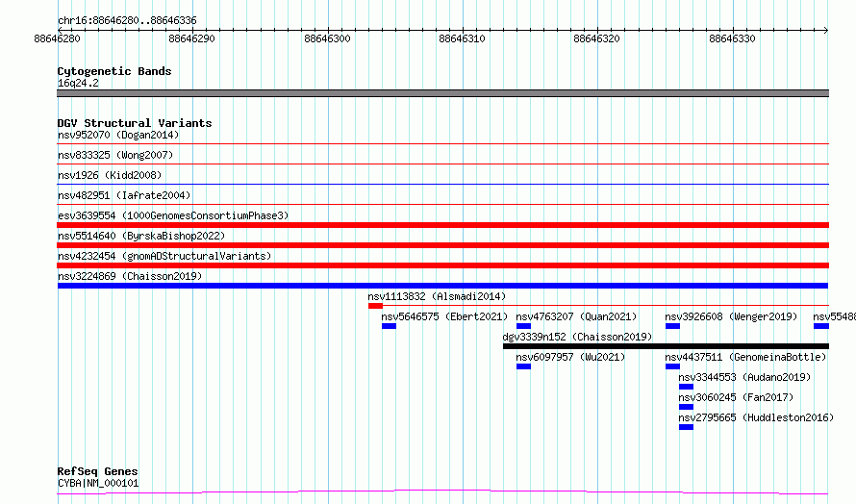Click the blue bar under nsv3224869
This screenshot has height=504, width=856.
pos(442,286)
